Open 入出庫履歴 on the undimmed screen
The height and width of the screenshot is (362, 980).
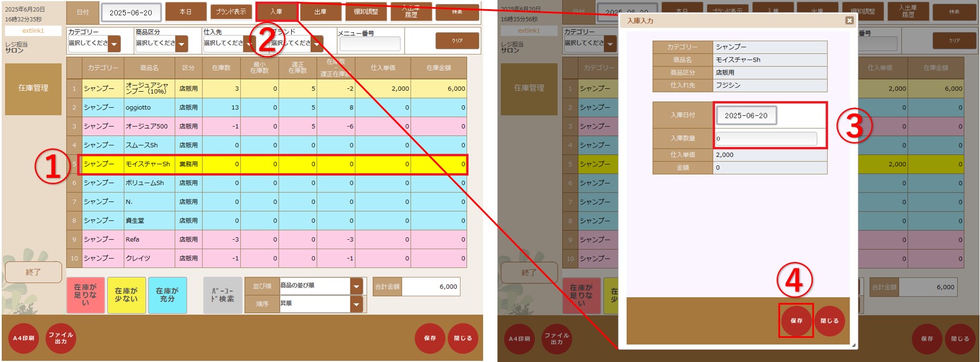pyautogui.click(x=411, y=11)
